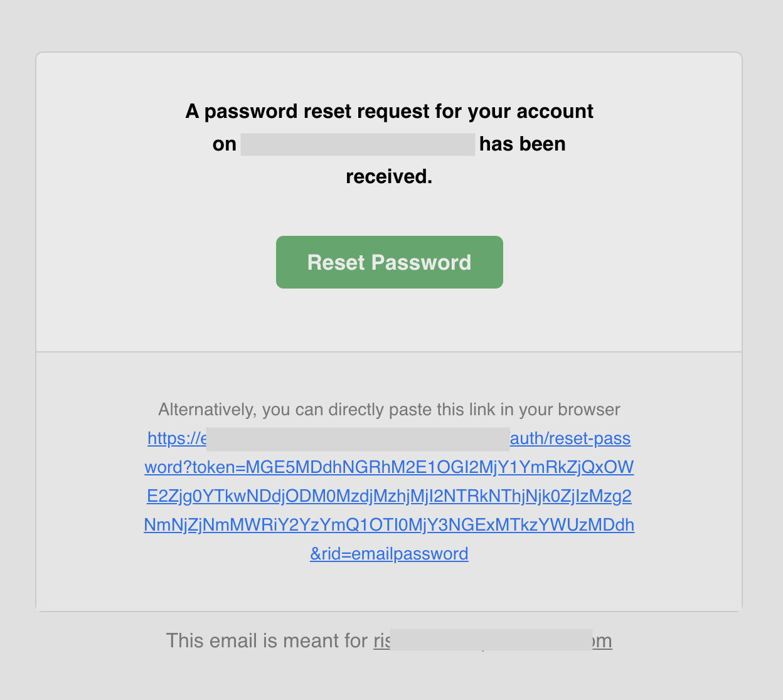Click inside the upper email card section

(389, 201)
